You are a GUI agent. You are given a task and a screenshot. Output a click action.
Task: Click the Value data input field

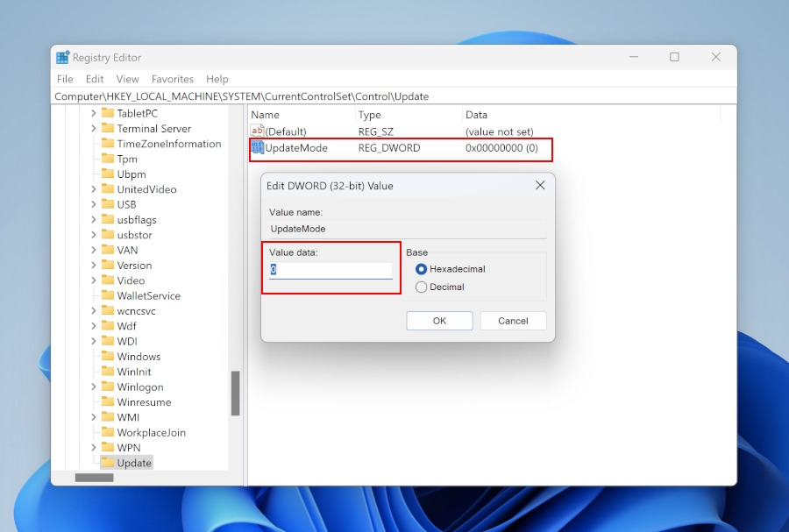tap(331, 270)
